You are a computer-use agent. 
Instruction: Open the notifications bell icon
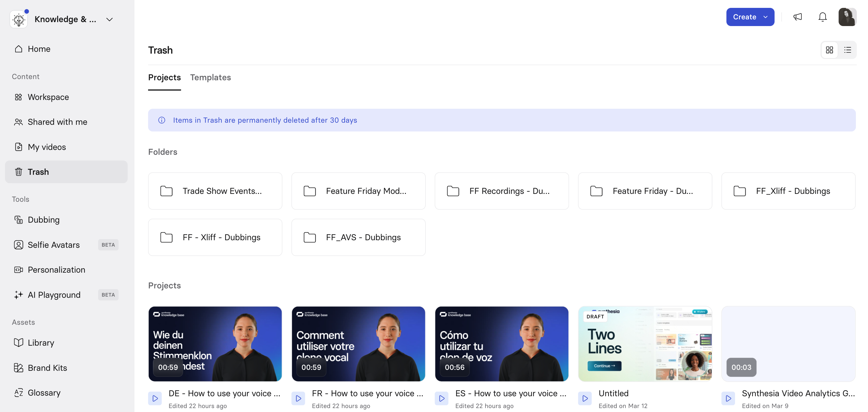(x=822, y=17)
